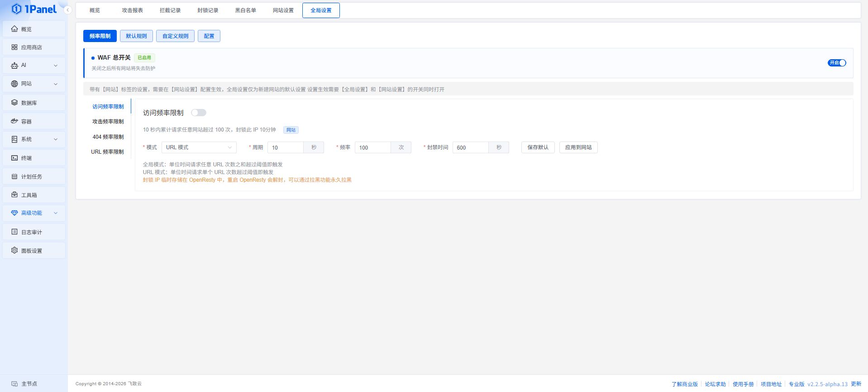Switch to the 网站设置 tab
The height and width of the screenshot is (392, 868).
click(x=283, y=10)
